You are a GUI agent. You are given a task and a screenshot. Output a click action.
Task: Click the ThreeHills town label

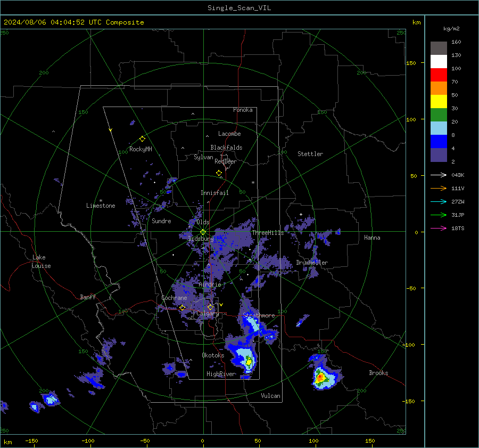(x=268, y=233)
